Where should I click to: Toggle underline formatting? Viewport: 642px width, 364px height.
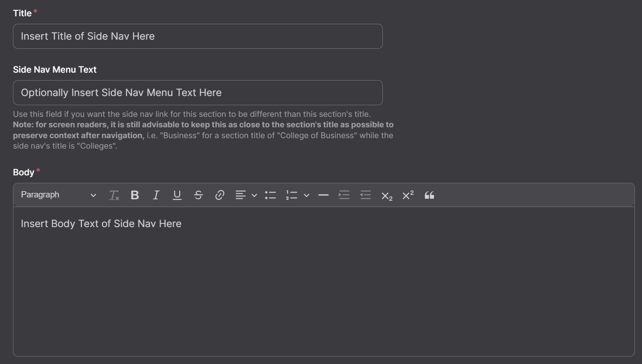tap(177, 195)
